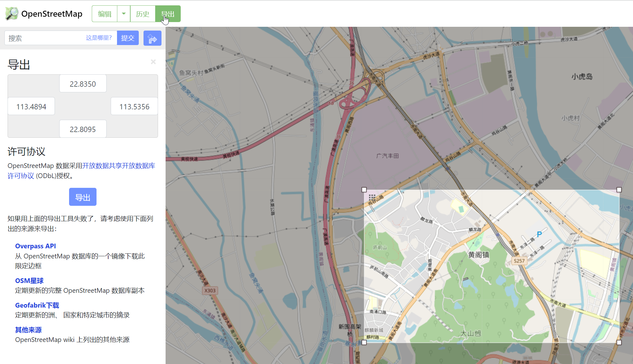The width and height of the screenshot is (633, 364).
Task: Click the 黄阁镇 label on map
Action: [478, 255]
